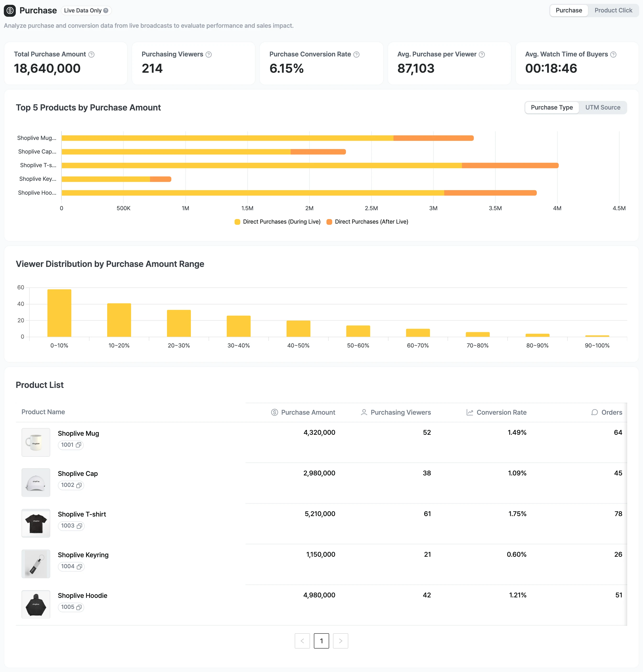Open Purchasing Viewers info tooltip icon
The height and width of the screenshot is (672, 643).
[209, 55]
